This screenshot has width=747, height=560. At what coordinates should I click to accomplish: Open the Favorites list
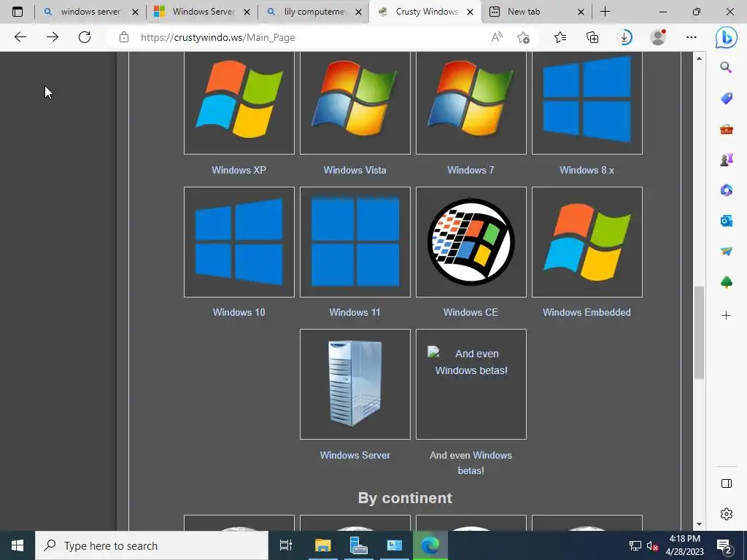560,37
